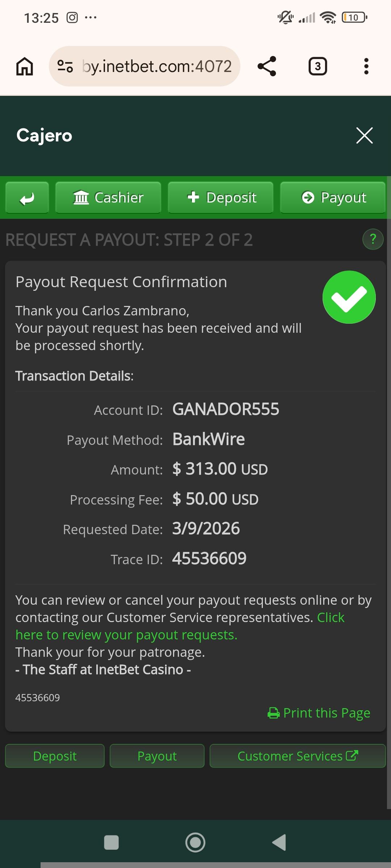Tap the browser home icon

click(25, 67)
